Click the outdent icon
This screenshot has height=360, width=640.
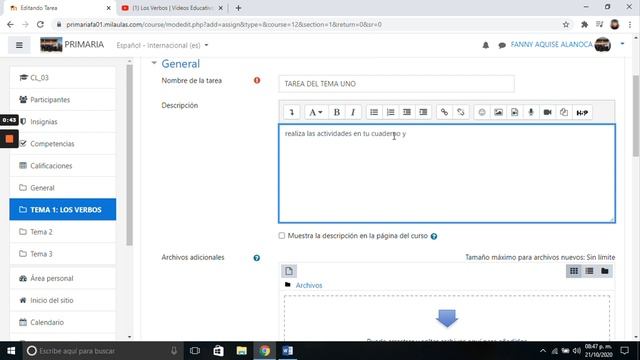pyautogui.click(x=407, y=112)
